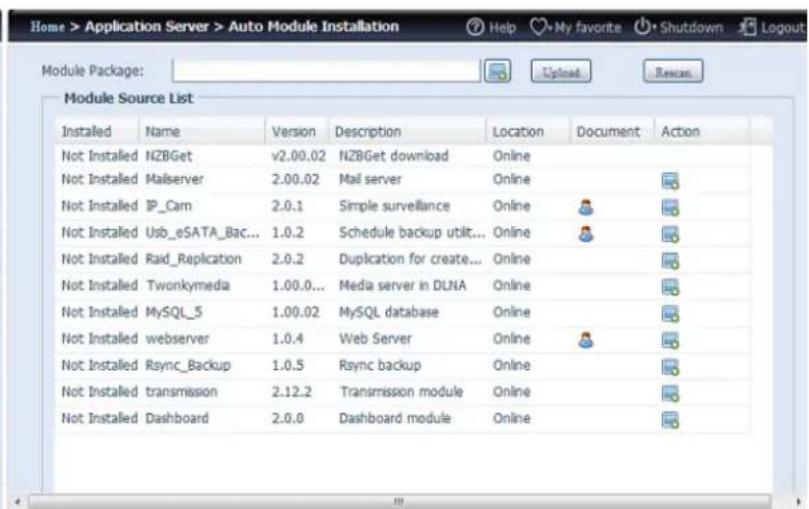This screenshot has width=809, height=509.
Task: Sort by Description column header
Action: coord(408,132)
